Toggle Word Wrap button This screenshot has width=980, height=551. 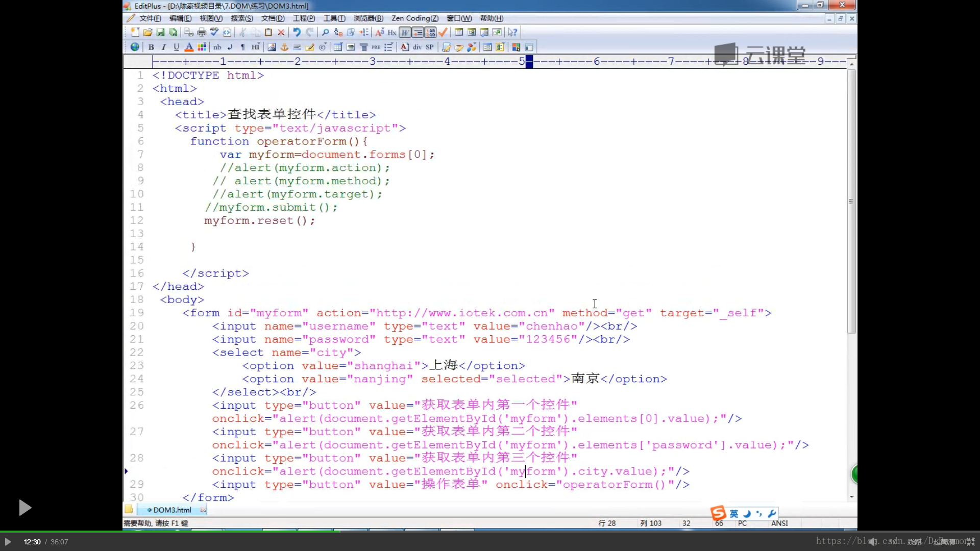point(405,32)
